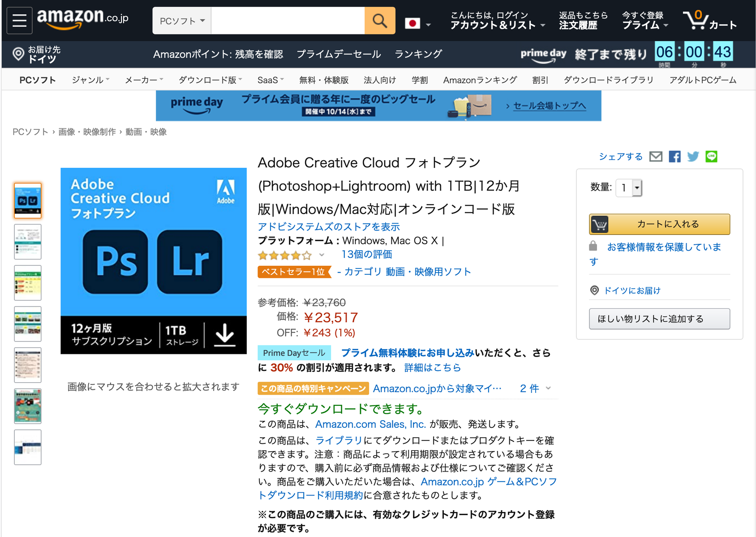Click ドイツにお届け link in buy box
The image size is (756, 537).
tap(632, 290)
